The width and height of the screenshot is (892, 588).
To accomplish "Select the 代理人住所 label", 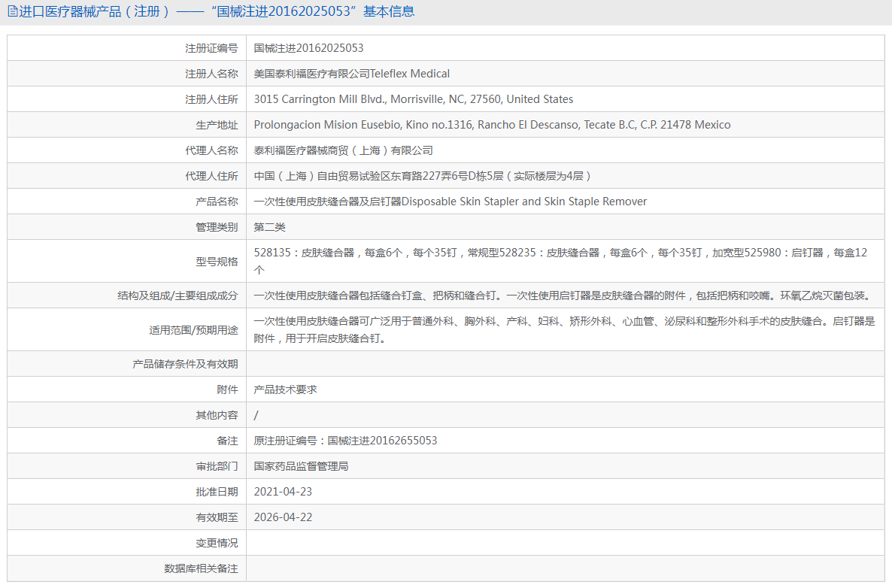I will tap(211, 176).
